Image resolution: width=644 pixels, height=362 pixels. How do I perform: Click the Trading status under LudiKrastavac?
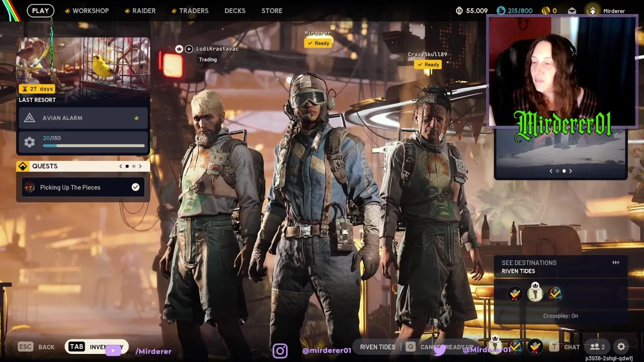point(208,59)
